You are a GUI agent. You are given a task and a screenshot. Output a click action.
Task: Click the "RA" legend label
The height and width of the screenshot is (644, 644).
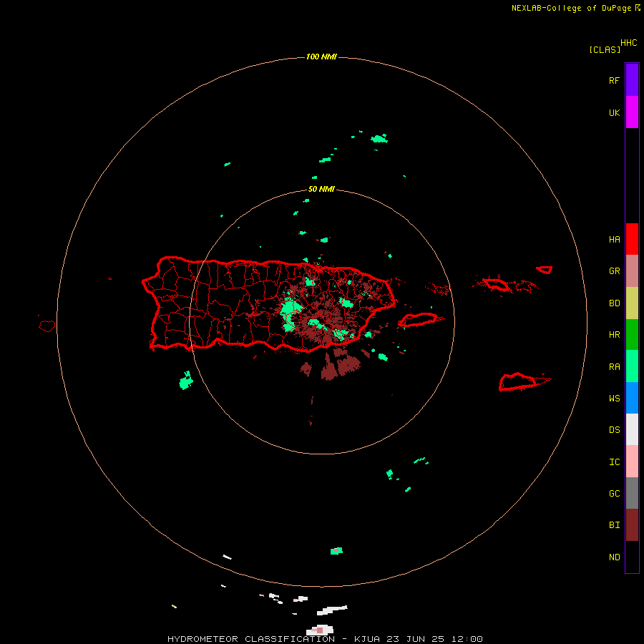(614, 367)
